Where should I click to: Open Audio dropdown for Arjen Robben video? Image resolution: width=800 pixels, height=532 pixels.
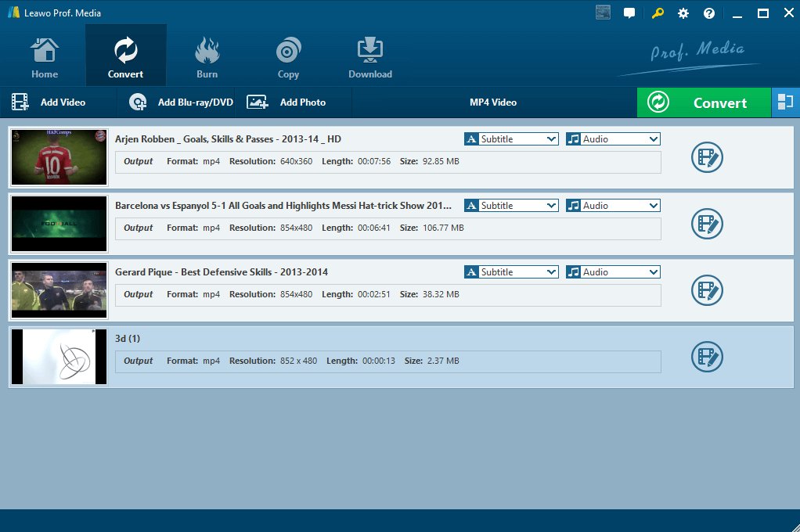coord(613,139)
